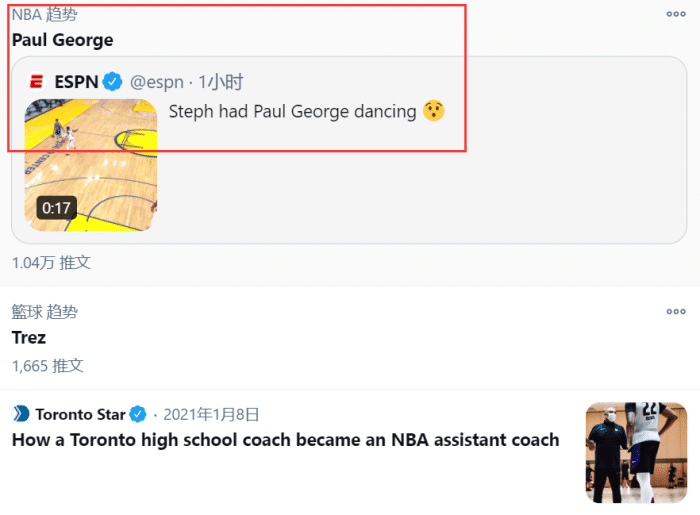Image resolution: width=700 pixels, height=515 pixels.
Task: Click the ESPN account name
Action: point(76,82)
